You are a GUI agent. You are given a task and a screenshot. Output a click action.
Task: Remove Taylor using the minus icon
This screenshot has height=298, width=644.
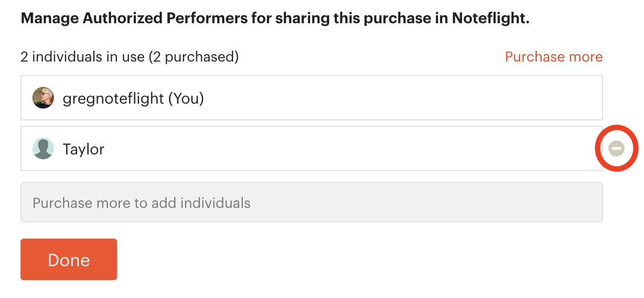pyautogui.click(x=616, y=148)
